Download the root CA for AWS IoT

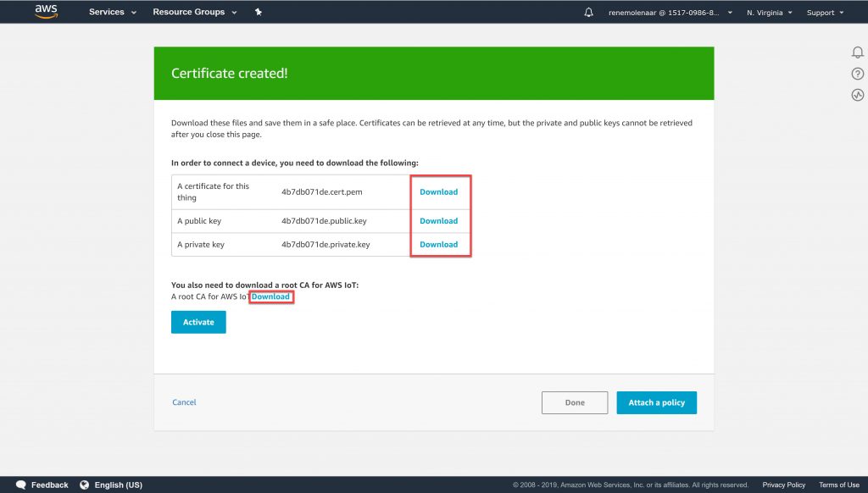[x=270, y=296]
